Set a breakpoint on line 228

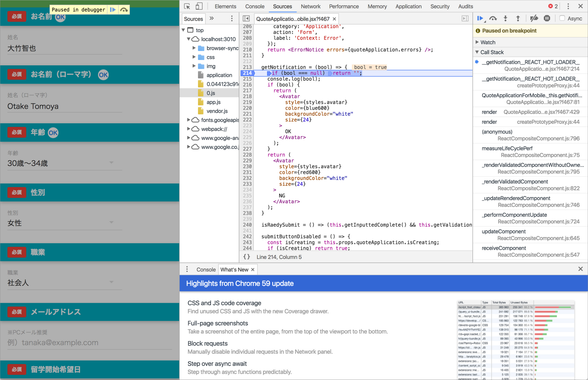point(247,155)
